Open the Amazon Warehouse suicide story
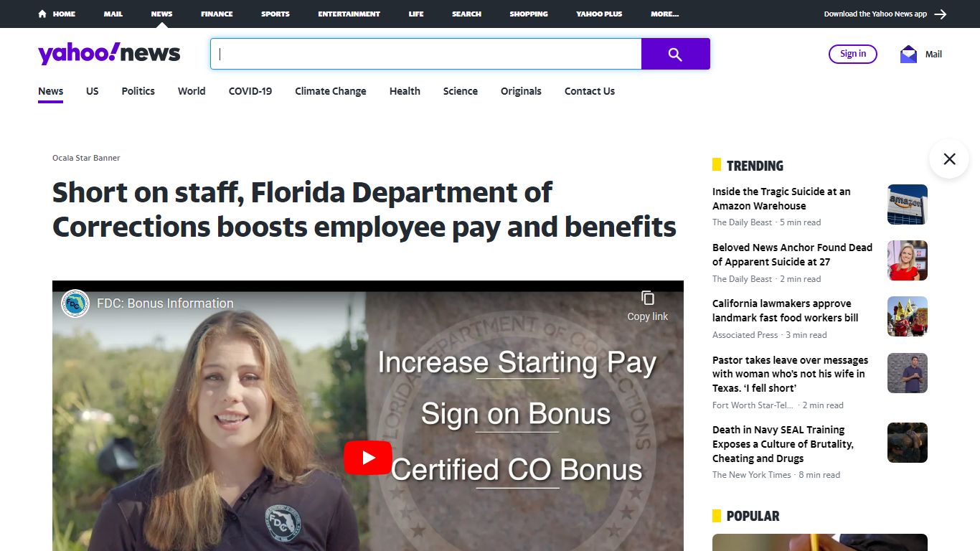The width and height of the screenshot is (980, 551). (781, 199)
